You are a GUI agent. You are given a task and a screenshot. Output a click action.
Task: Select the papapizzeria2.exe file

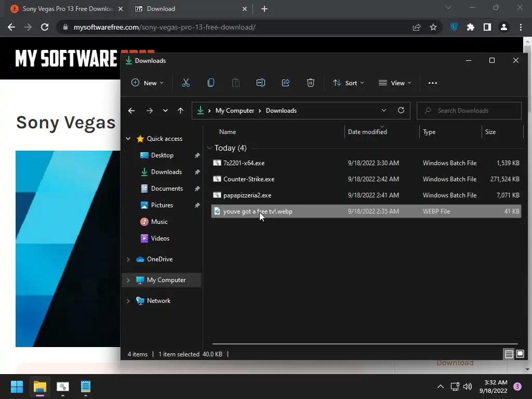point(366,195)
